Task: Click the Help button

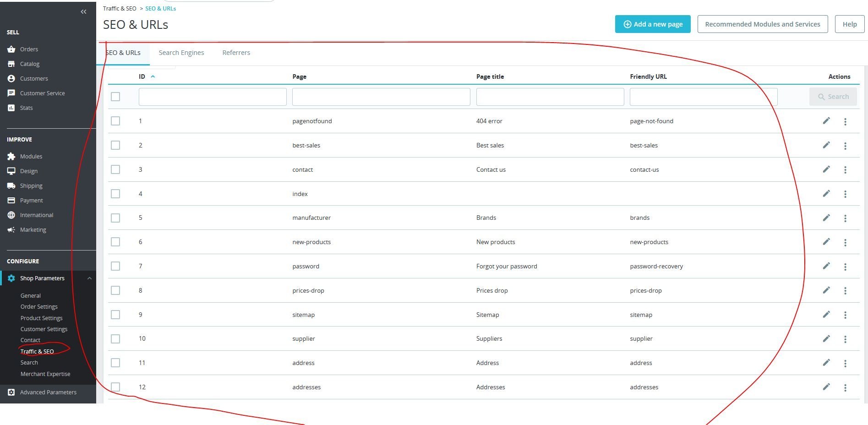Action: point(850,24)
